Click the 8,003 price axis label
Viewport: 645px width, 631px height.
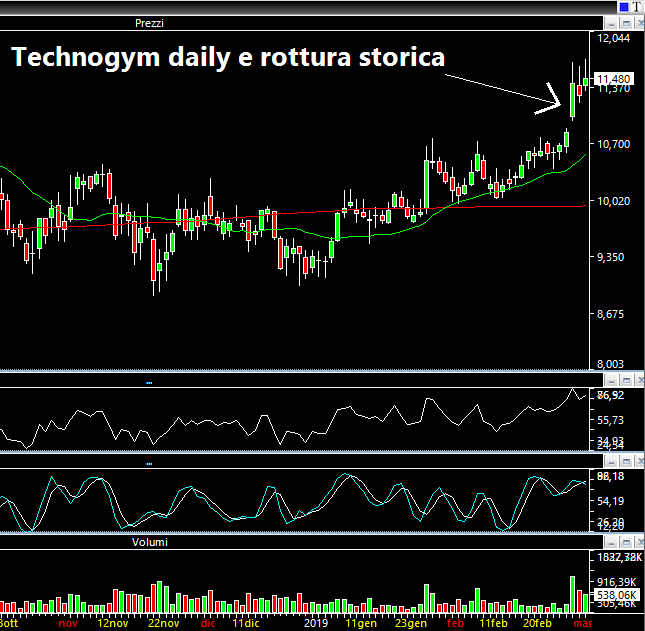tap(610, 364)
